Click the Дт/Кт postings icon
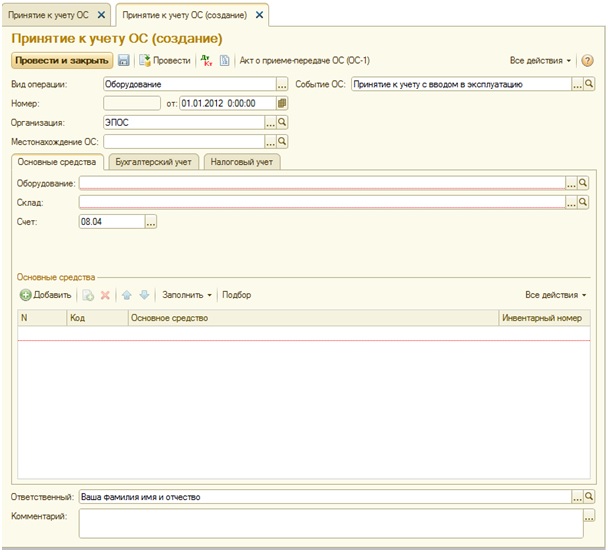 coord(206,61)
